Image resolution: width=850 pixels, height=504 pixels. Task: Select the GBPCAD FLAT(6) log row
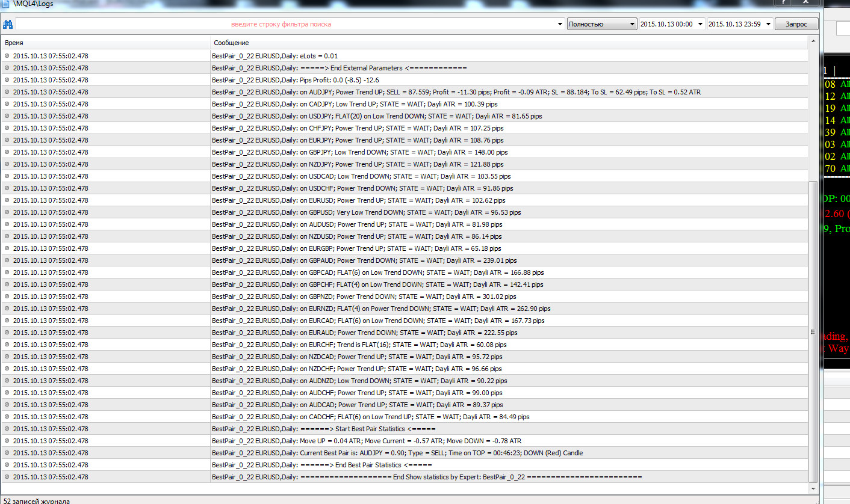click(x=405, y=272)
